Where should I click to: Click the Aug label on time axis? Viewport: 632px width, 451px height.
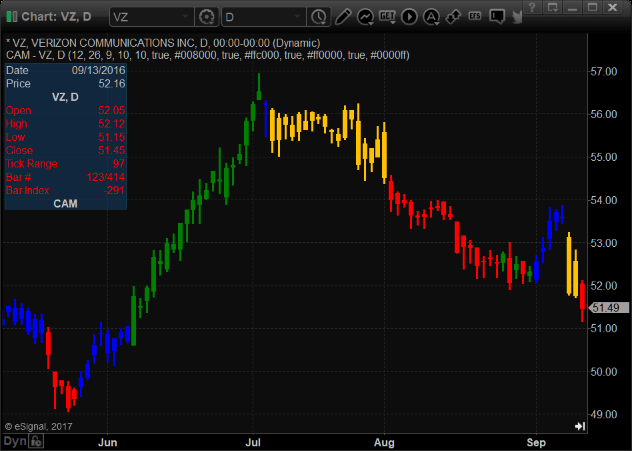coord(384,442)
